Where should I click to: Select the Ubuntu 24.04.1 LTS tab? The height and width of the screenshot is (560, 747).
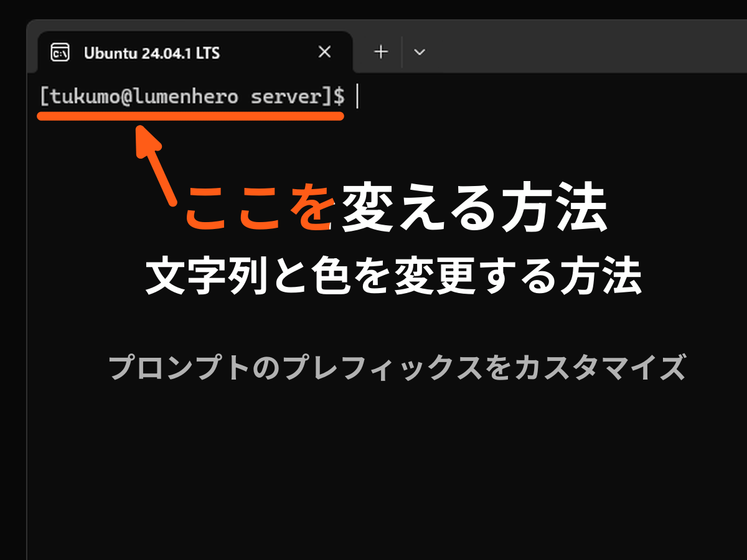[151, 53]
